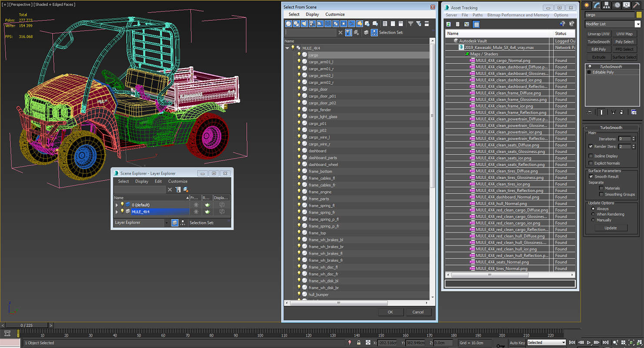Toggle Display Geometry filter in Select From Scene
Image resolution: width=644 pixels, height=348 pixels.
point(288,23)
